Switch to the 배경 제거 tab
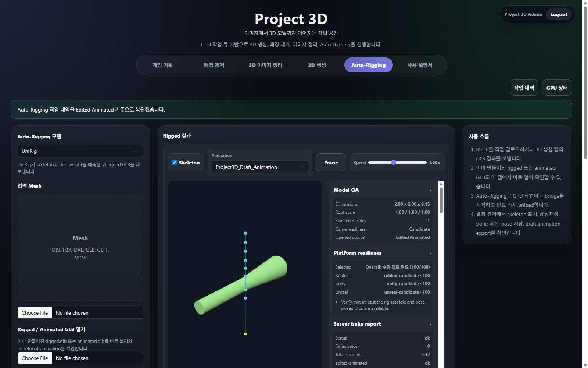The image size is (588, 368). pos(214,65)
